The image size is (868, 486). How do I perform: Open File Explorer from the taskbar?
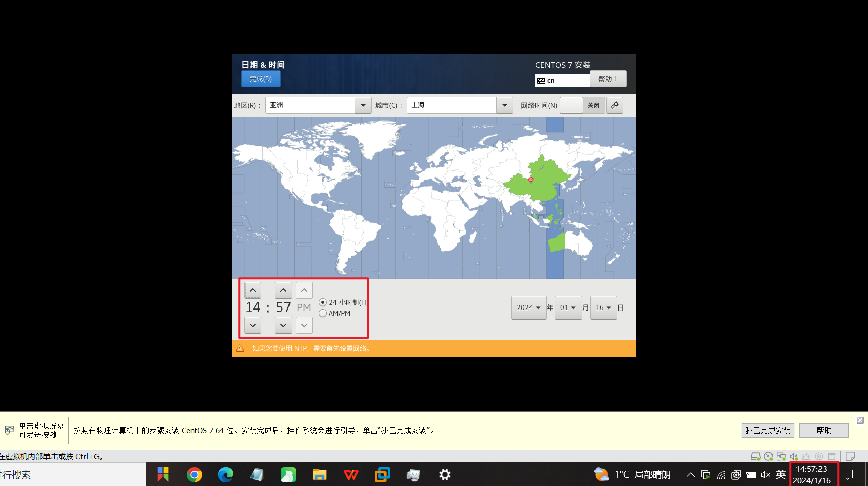320,474
